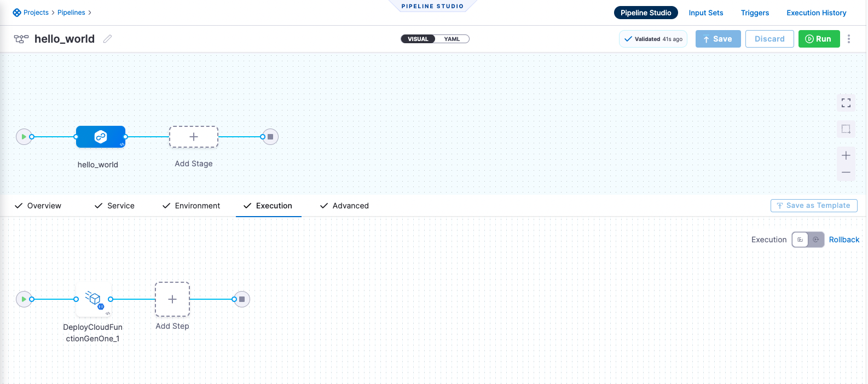Click the Discard button

pos(769,39)
